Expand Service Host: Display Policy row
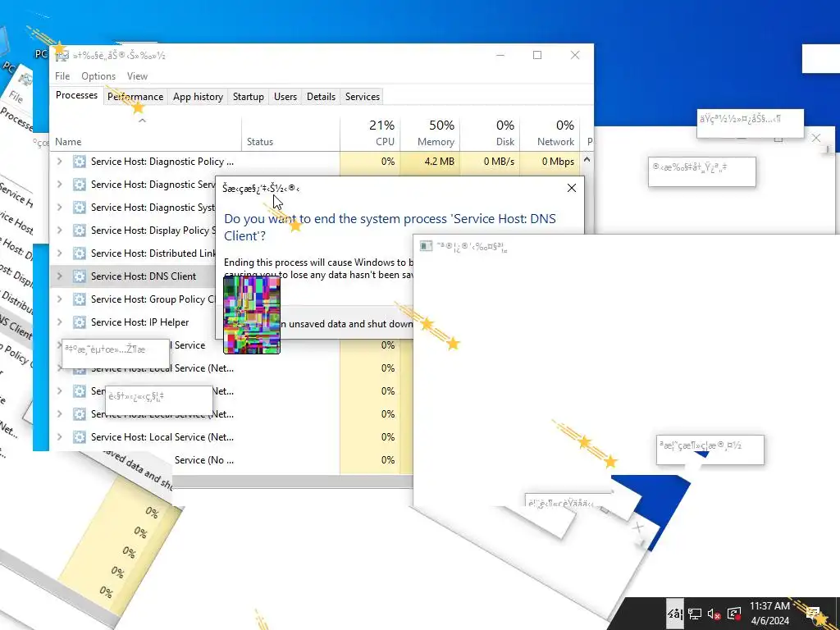 [59, 231]
